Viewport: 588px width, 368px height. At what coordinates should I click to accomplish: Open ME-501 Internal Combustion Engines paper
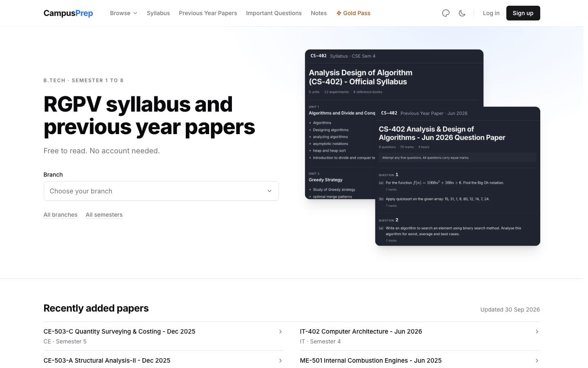pos(420,361)
